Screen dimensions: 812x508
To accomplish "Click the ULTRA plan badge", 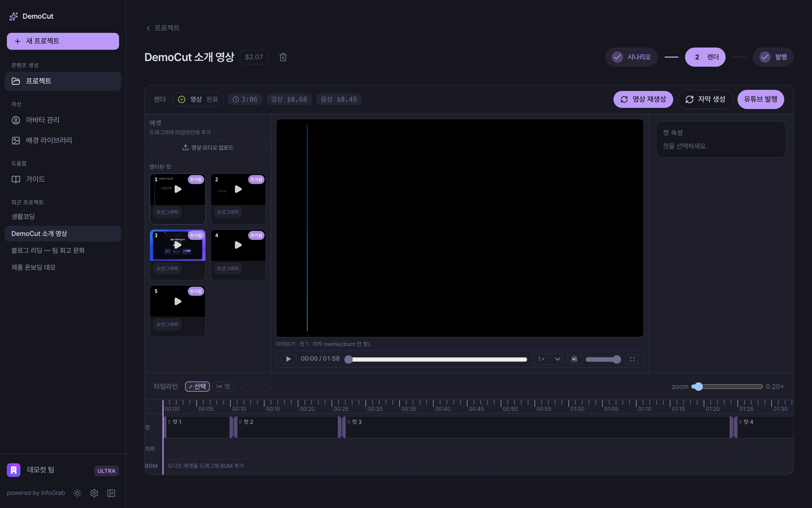I will (107, 471).
